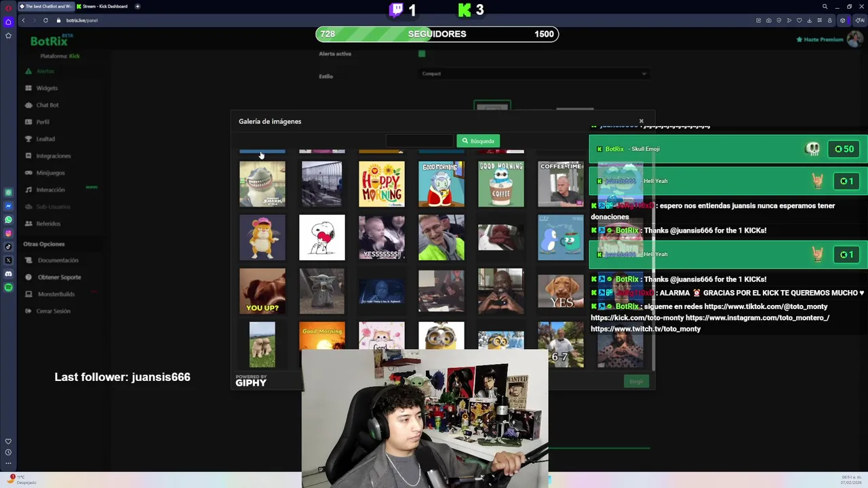This screenshot has height=488, width=868.
Task: Select the Happy Morning GIF
Action: tap(382, 184)
